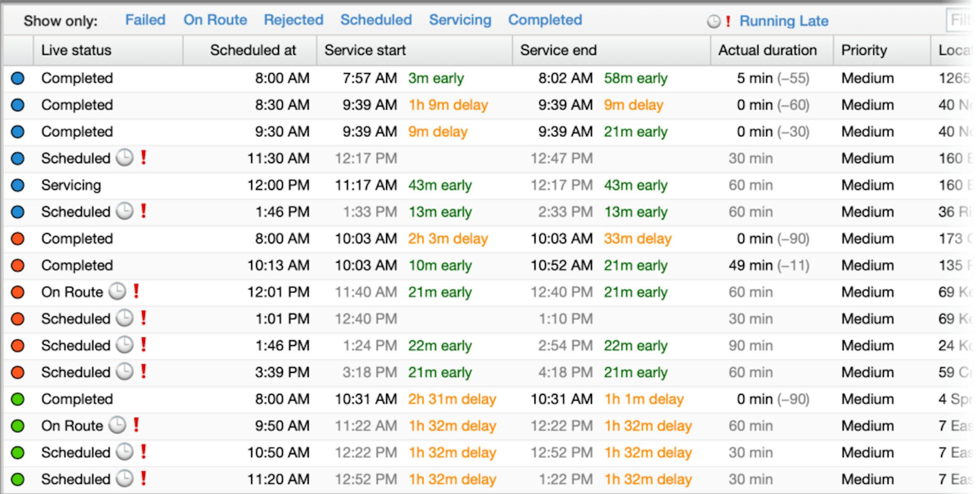The width and height of the screenshot is (980, 494).
Task: Click orange dot on 10:13 AM Completed row
Action: click(18, 266)
